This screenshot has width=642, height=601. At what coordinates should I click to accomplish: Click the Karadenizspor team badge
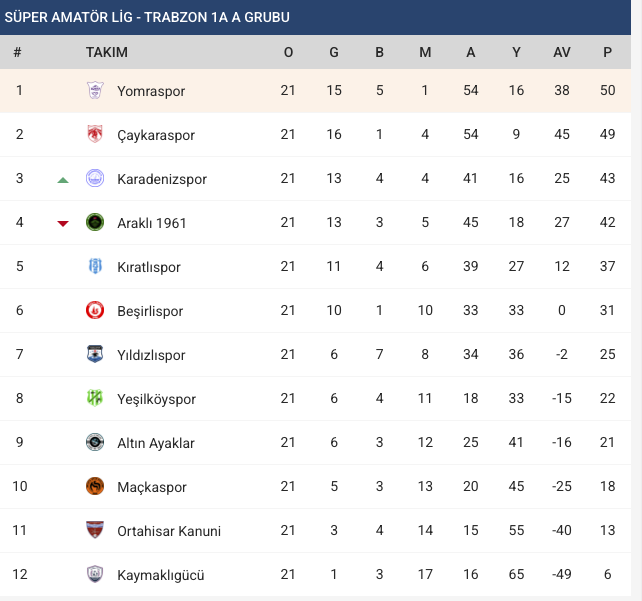[x=95, y=178]
